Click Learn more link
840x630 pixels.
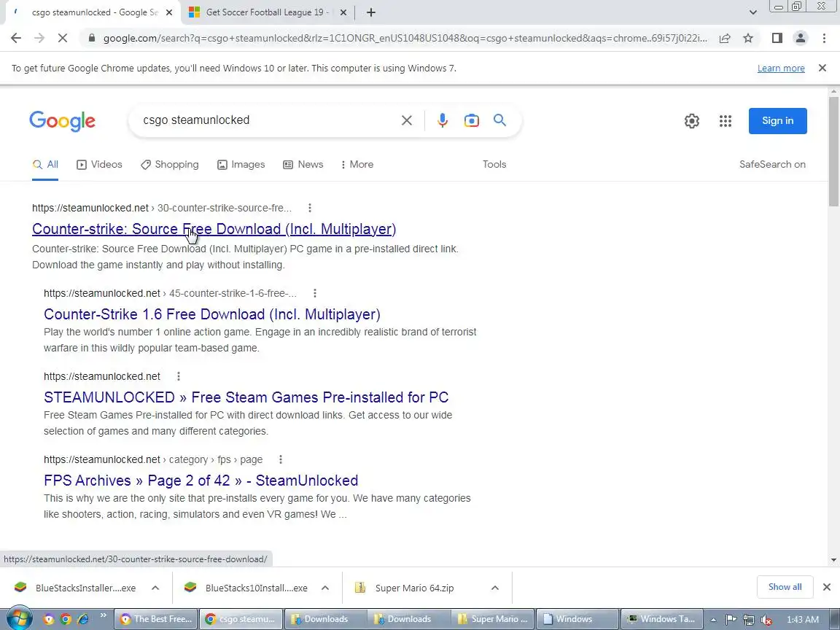tap(780, 68)
